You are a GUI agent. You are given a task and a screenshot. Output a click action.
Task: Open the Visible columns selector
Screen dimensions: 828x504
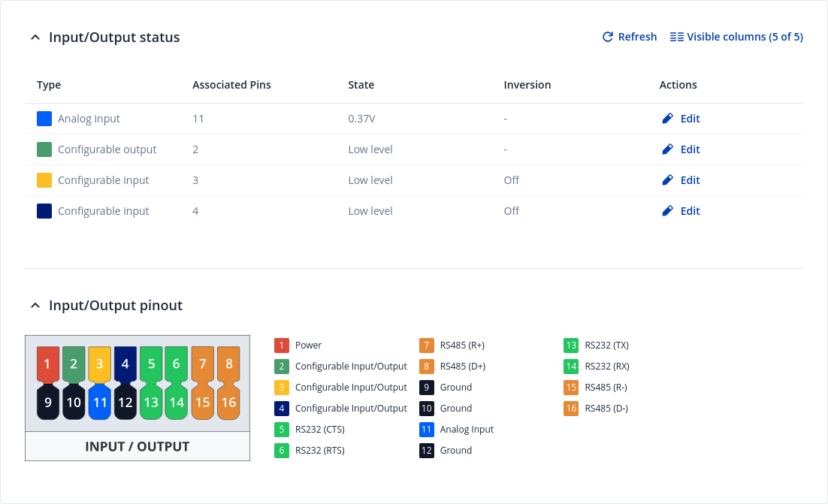click(736, 37)
